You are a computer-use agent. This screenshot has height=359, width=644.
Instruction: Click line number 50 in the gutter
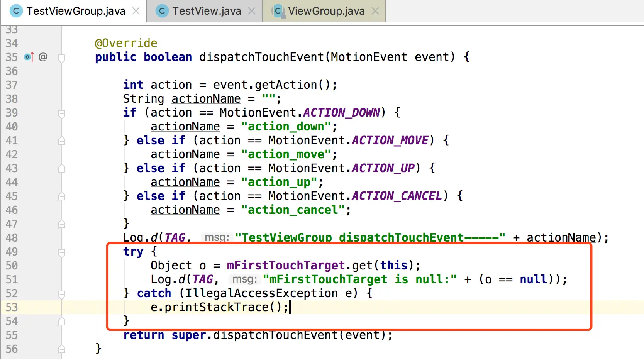point(12,266)
